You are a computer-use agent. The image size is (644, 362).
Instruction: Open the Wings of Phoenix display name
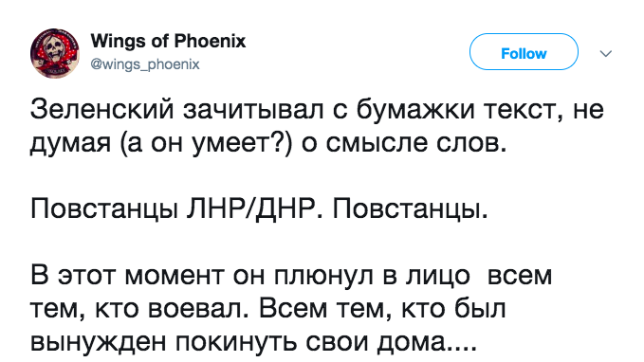168,41
